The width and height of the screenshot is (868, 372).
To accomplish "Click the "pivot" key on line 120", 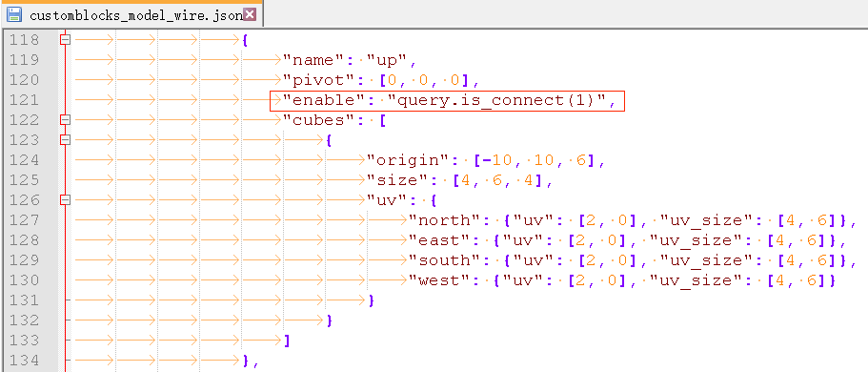I will click(316, 80).
